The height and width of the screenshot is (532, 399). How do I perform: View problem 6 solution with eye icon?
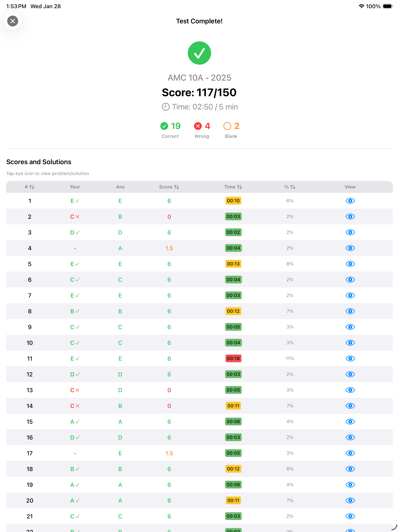click(350, 280)
